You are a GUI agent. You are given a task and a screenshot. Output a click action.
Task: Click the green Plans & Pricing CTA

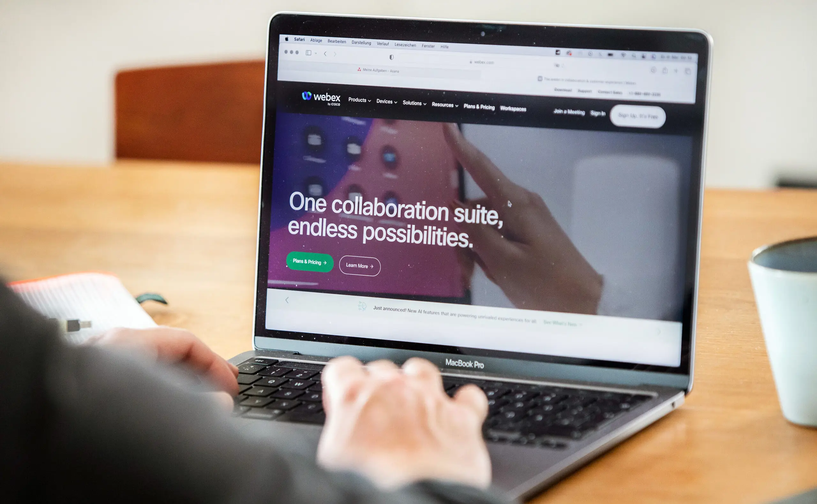[309, 261]
